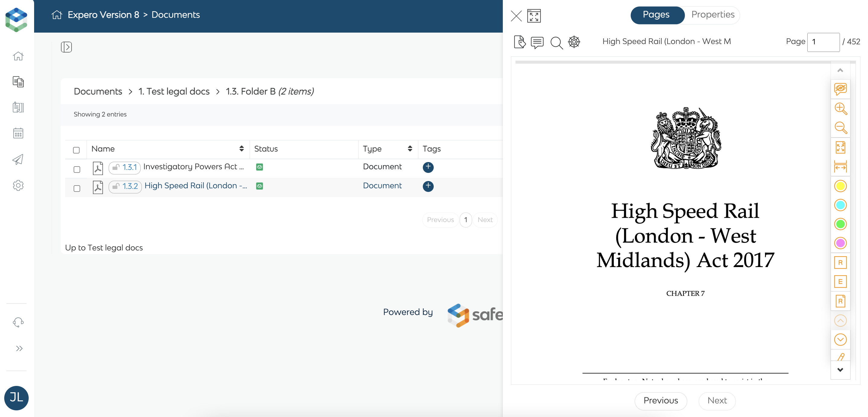868x417 pixels.
Task: Switch to the Properties tab
Action: [x=713, y=15]
